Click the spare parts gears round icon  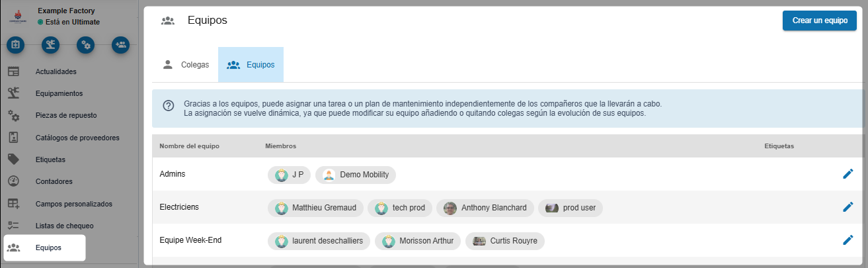click(85, 45)
